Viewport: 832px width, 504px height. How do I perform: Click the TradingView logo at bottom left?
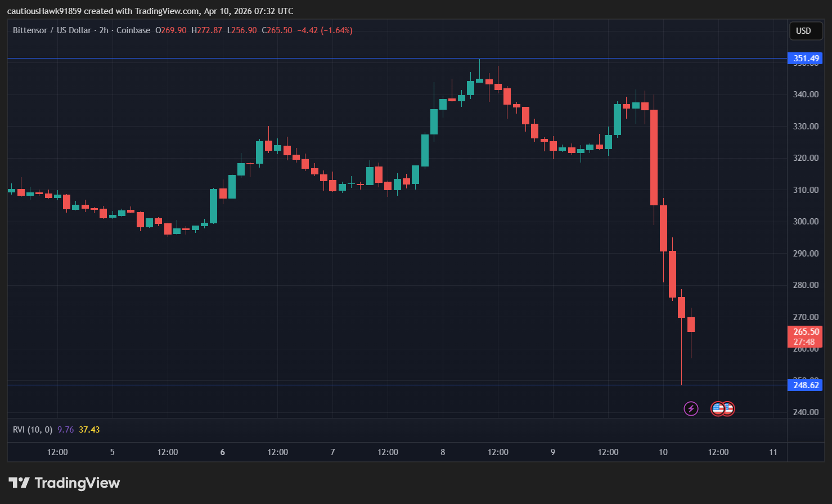coord(64,483)
